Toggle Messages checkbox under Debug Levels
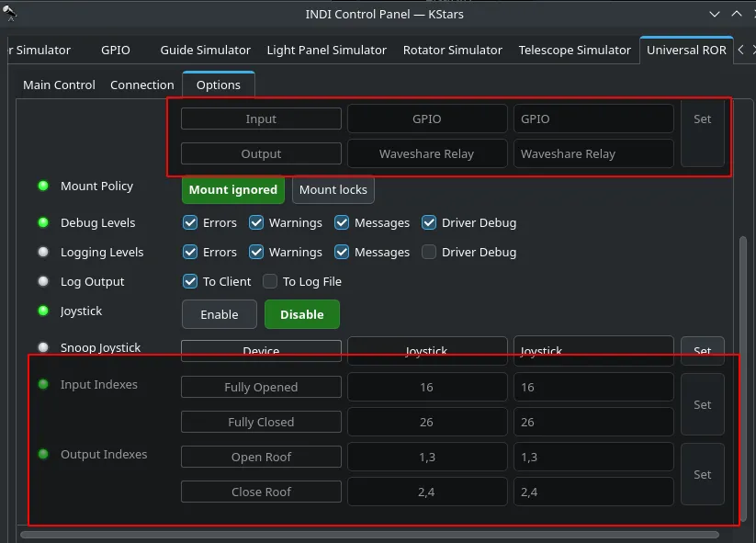The image size is (756, 543). point(342,222)
